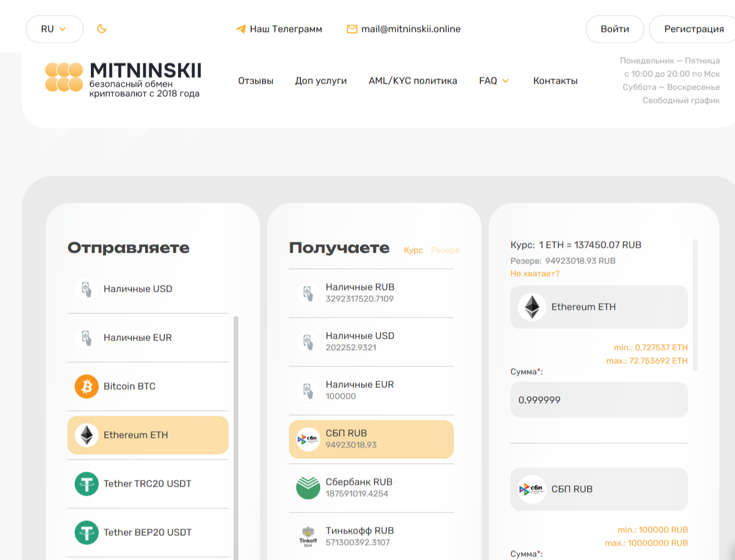Click the Войти button
Viewport: 735px width, 560px height.
tap(615, 29)
